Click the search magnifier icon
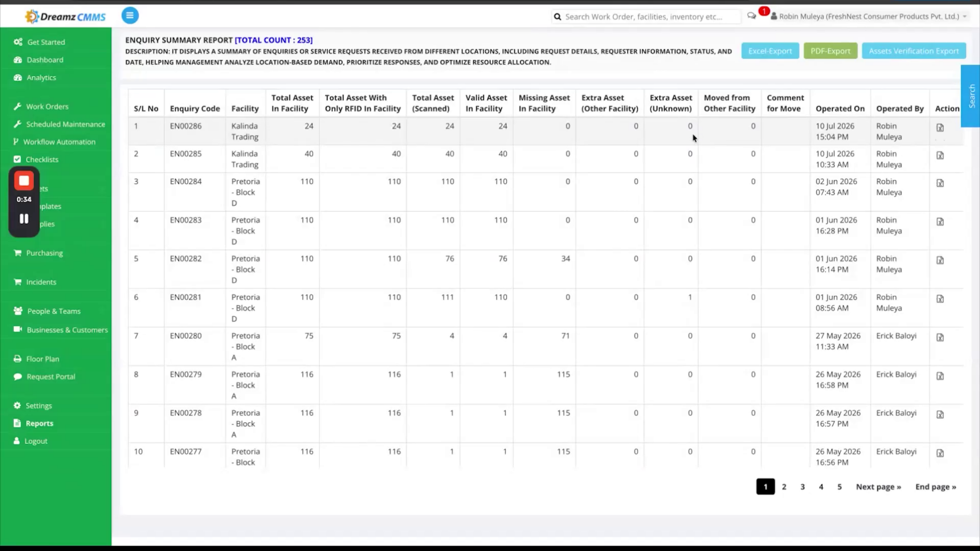 coord(557,17)
